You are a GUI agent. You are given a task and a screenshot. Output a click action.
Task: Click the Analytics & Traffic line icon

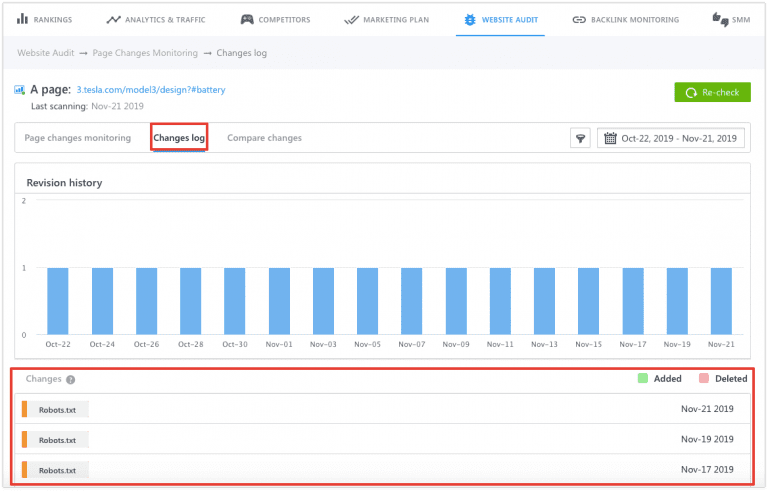tap(113, 20)
